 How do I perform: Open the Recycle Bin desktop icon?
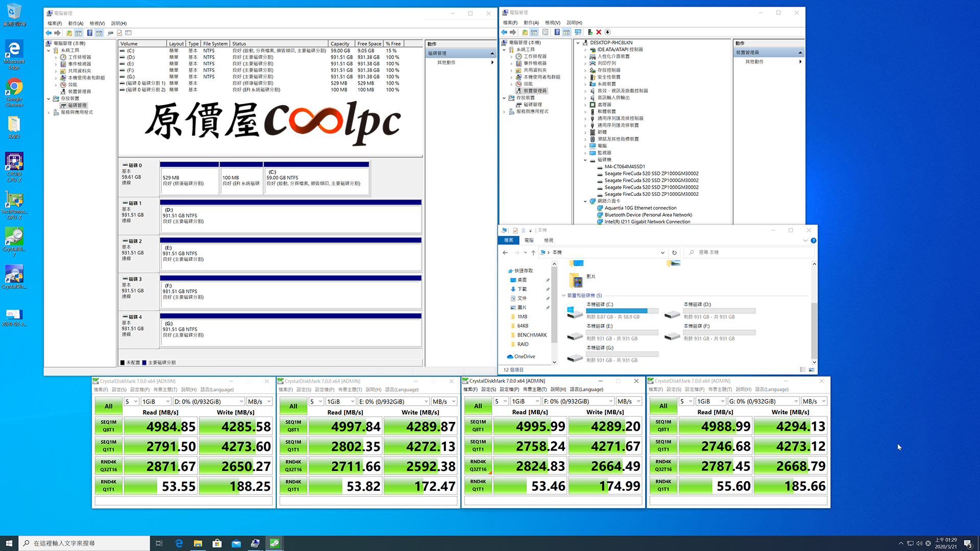pyautogui.click(x=14, y=14)
